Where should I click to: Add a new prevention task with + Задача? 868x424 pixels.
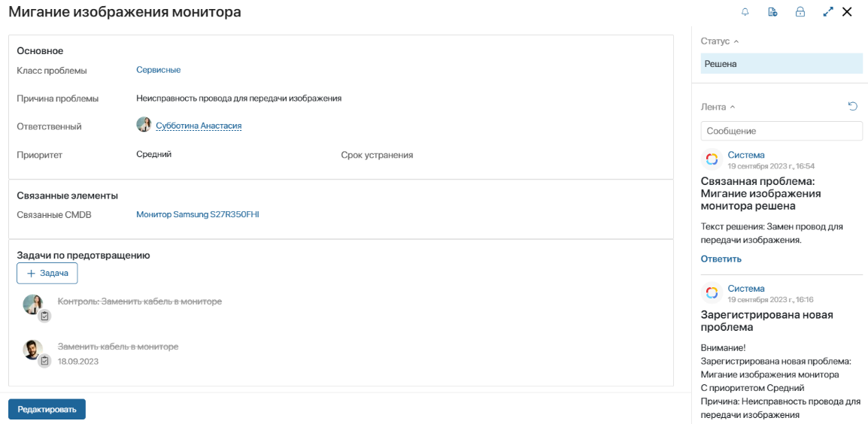point(47,274)
